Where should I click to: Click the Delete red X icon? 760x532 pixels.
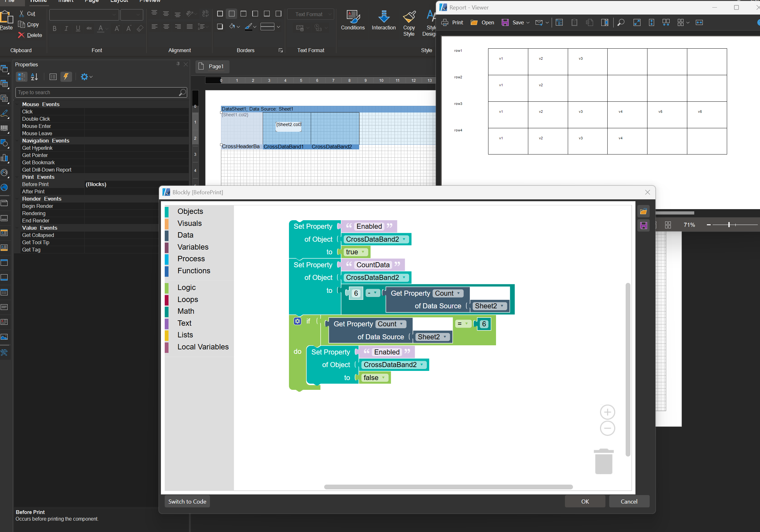point(21,35)
